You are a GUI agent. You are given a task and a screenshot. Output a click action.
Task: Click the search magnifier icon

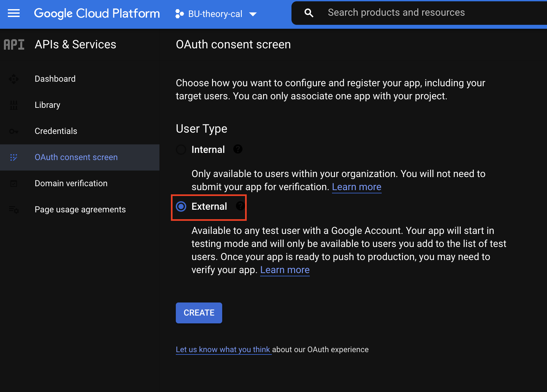pyautogui.click(x=309, y=13)
